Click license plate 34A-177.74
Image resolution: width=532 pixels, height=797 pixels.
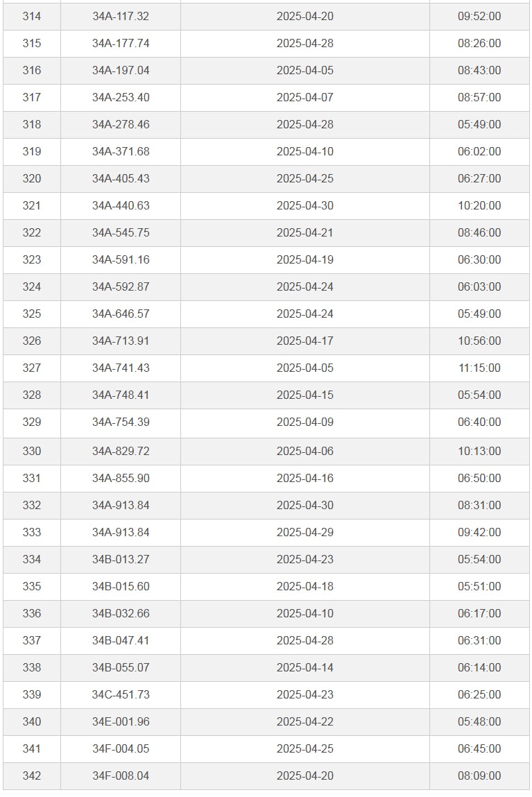121,43
